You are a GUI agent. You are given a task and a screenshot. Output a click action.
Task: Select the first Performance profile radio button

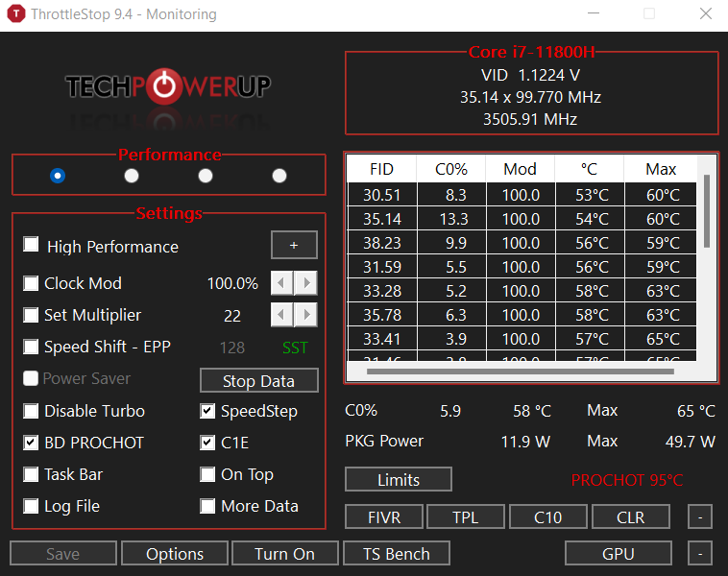click(x=58, y=176)
